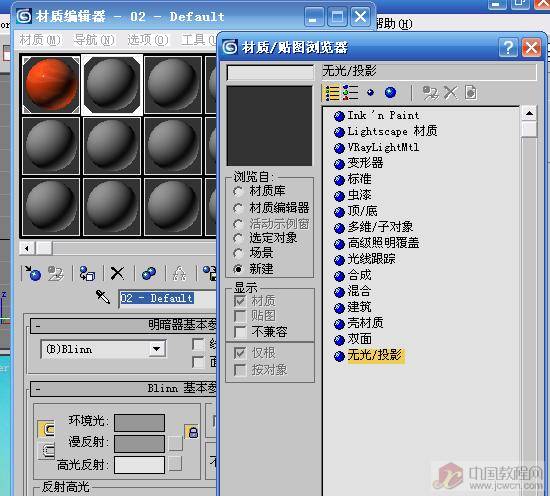Select 顶/底 material in list

click(x=362, y=211)
